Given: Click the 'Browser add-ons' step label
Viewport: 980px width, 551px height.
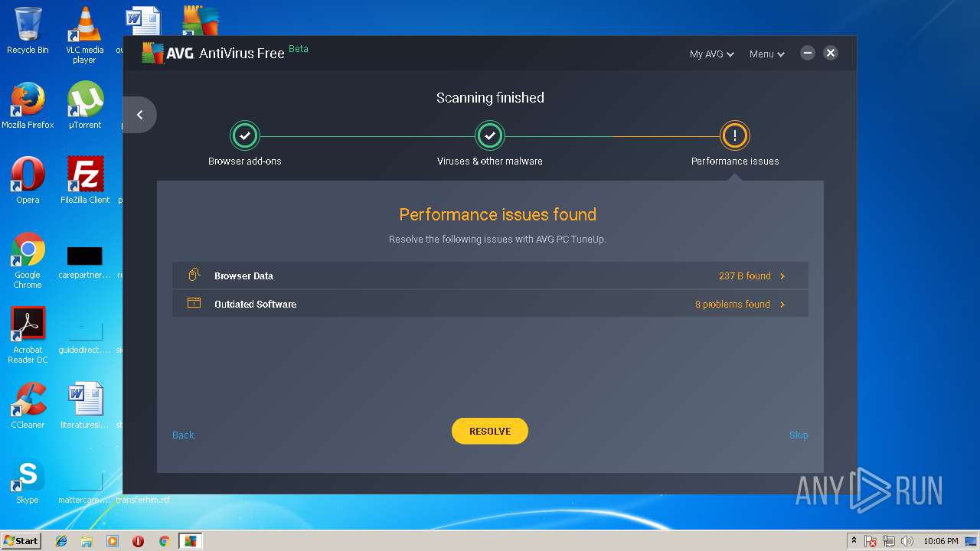Looking at the screenshot, I should 245,161.
